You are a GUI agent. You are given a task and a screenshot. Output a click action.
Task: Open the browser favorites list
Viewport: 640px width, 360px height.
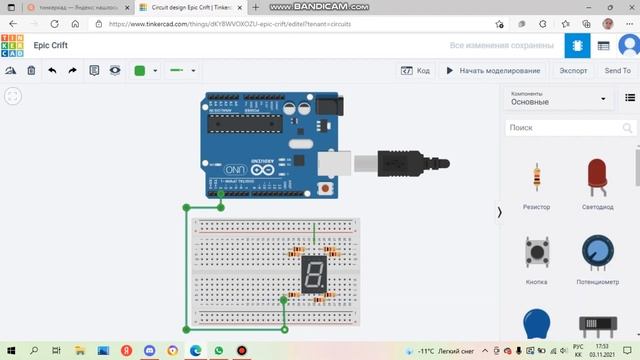565,24
